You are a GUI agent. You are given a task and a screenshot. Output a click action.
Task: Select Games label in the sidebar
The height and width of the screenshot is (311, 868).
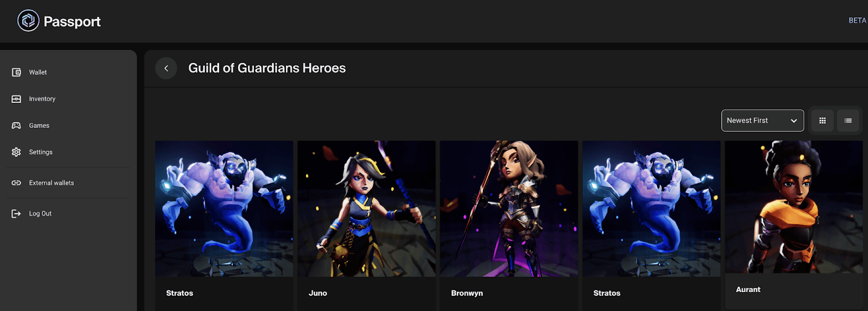39,126
